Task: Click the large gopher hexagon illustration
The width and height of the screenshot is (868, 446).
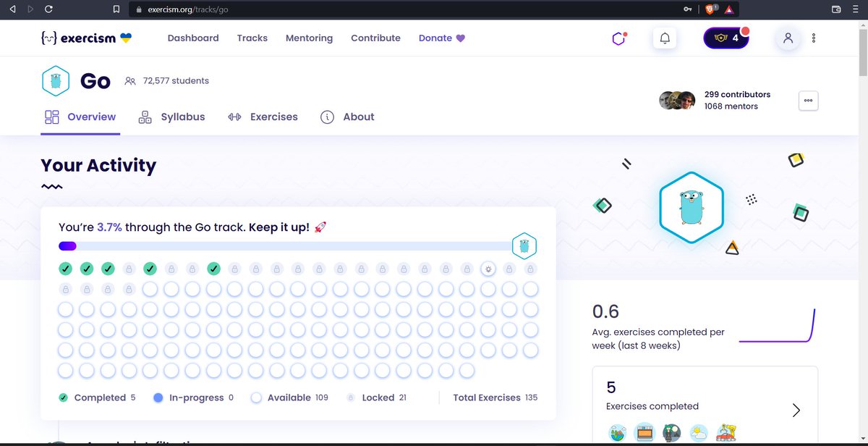Action: [x=692, y=208]
